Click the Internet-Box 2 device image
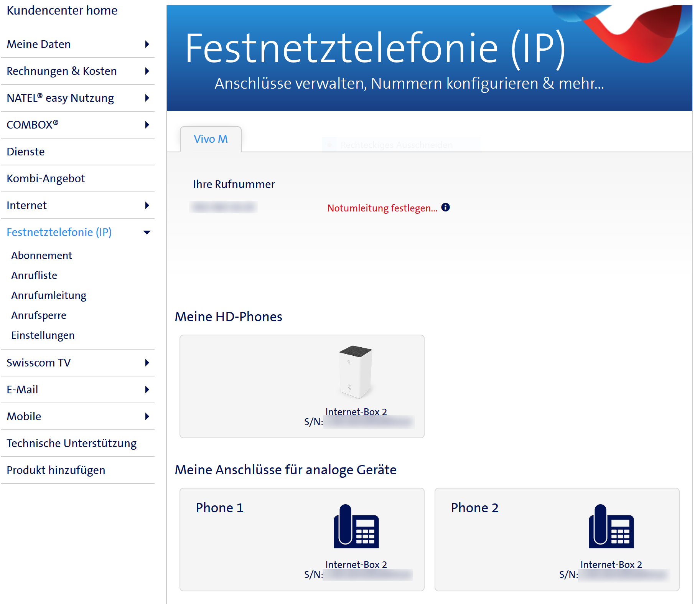This screenshot has height=604, width=700. [356, 371]
